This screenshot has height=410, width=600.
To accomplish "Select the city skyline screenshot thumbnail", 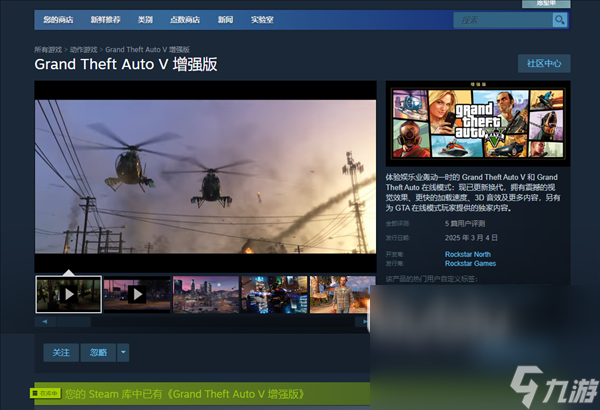I will (x=206, y=294).
